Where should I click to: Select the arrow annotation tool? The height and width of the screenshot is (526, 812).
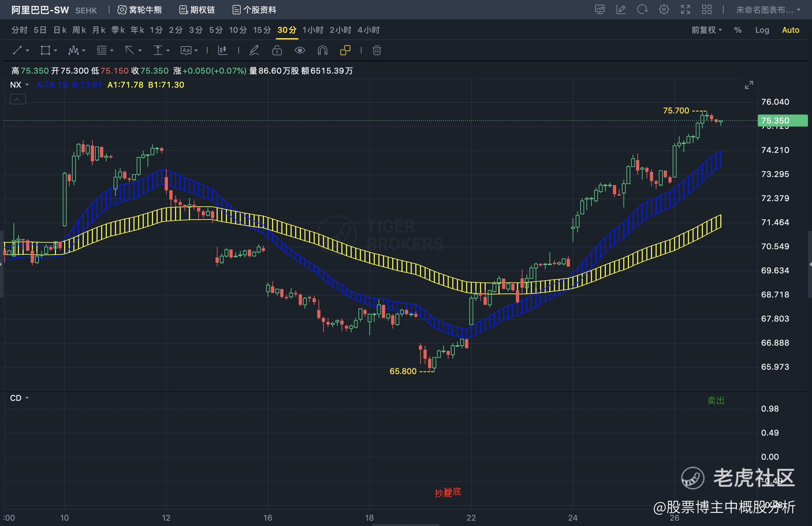pos(130,51)
